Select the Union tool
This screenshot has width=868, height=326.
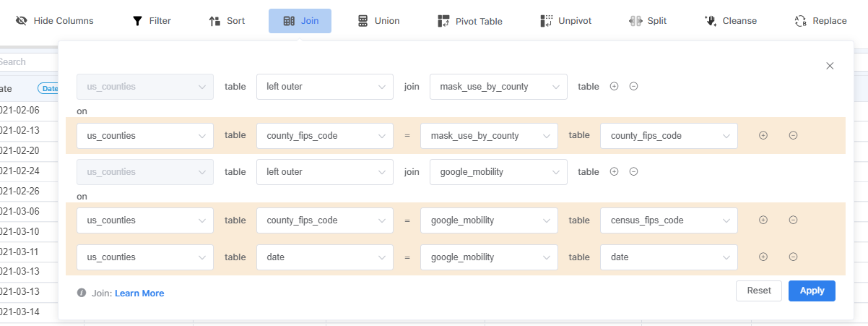(x=378, y=21)
